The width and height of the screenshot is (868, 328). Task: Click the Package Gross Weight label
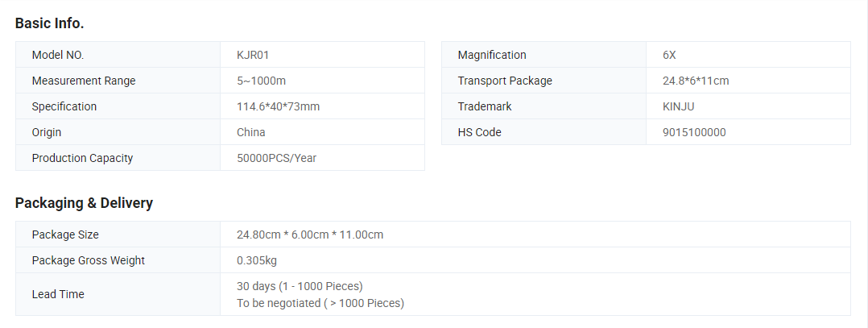pos(89,260)
